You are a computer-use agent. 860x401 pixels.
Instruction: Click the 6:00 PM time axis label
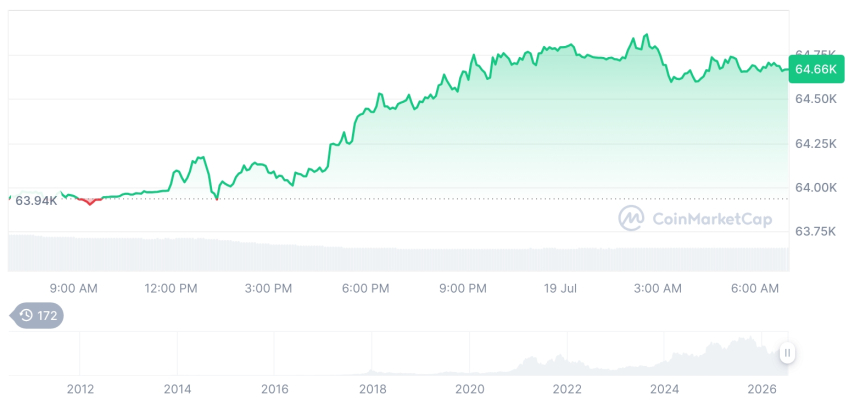(365, 289)
